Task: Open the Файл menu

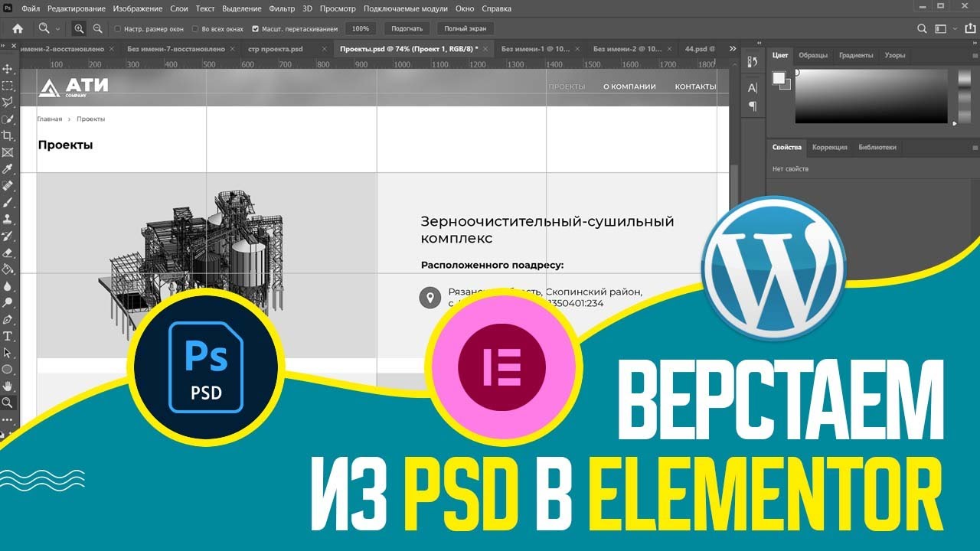Action: (x=31, y=8)
